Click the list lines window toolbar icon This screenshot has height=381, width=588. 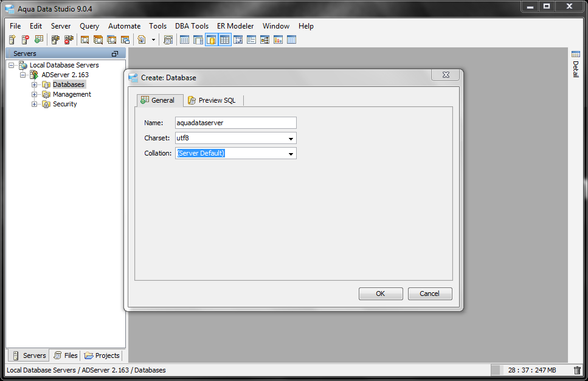click(251, 39)
